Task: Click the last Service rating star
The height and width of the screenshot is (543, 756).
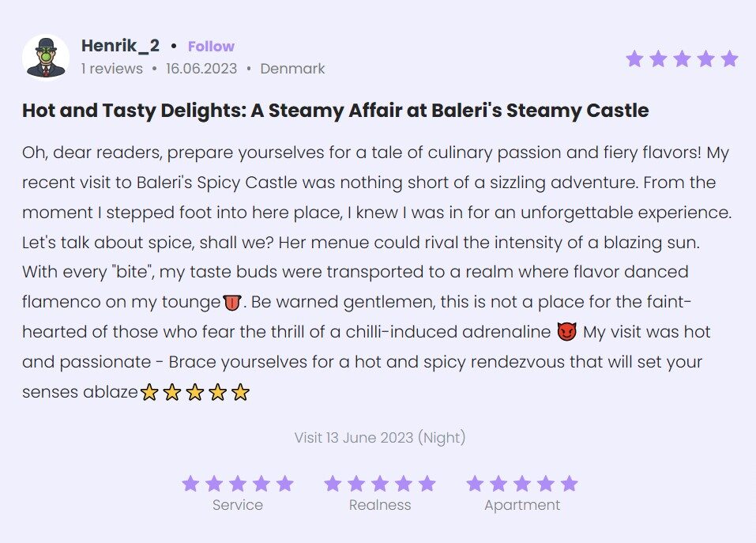Action: click(x=285, y=484)
